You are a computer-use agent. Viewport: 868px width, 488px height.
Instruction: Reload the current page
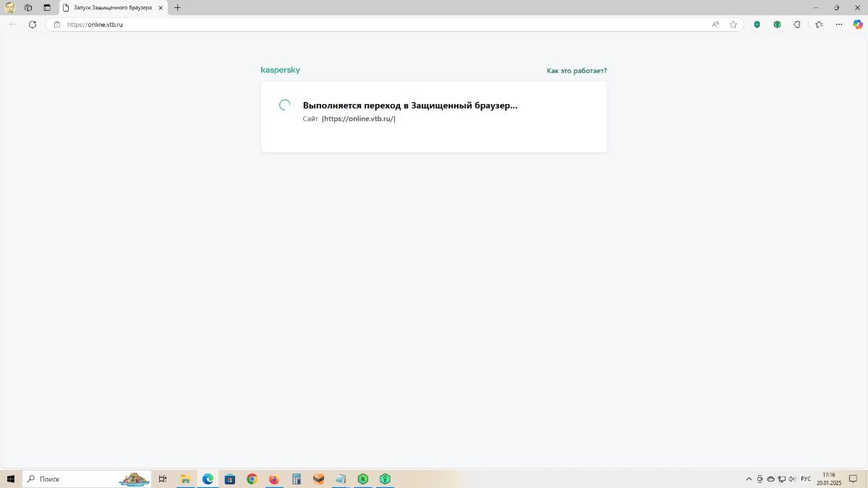coord(33,25)
